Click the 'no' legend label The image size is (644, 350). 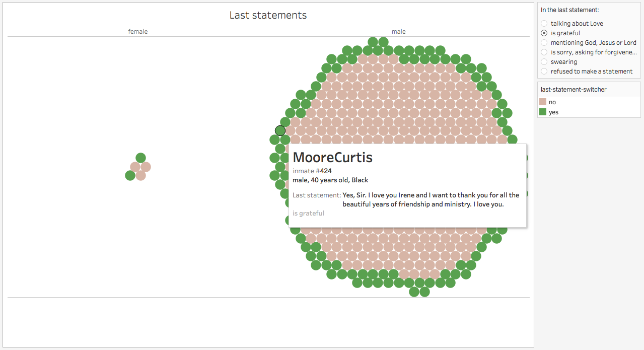click(552, 102)
